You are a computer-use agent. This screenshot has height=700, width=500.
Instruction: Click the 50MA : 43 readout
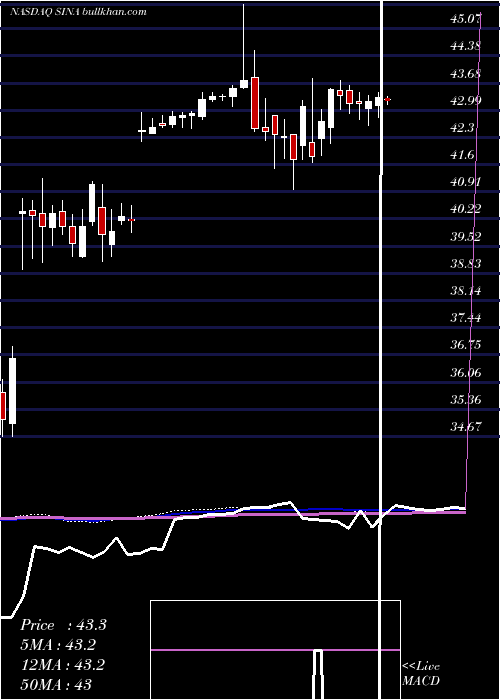[56, 684]
